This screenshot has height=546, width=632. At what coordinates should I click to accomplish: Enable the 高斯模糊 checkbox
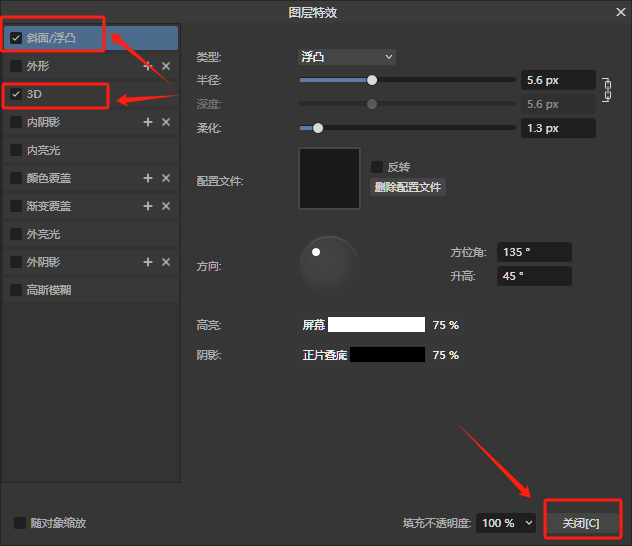point(16,290)
